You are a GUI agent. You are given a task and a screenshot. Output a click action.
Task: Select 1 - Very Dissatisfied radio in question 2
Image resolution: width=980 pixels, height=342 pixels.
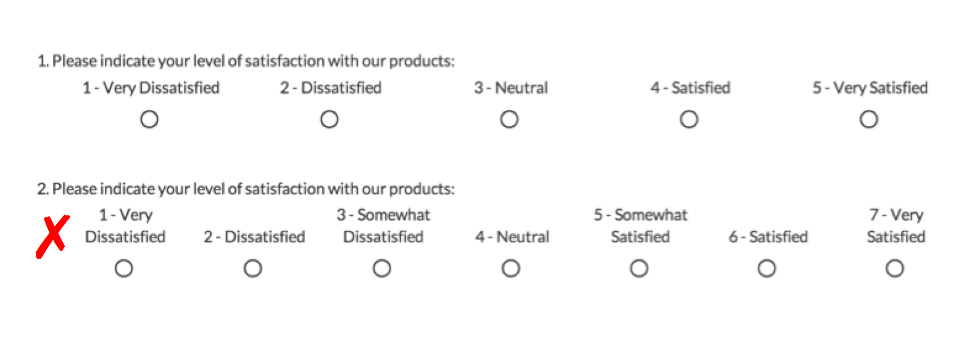[124, 269]
